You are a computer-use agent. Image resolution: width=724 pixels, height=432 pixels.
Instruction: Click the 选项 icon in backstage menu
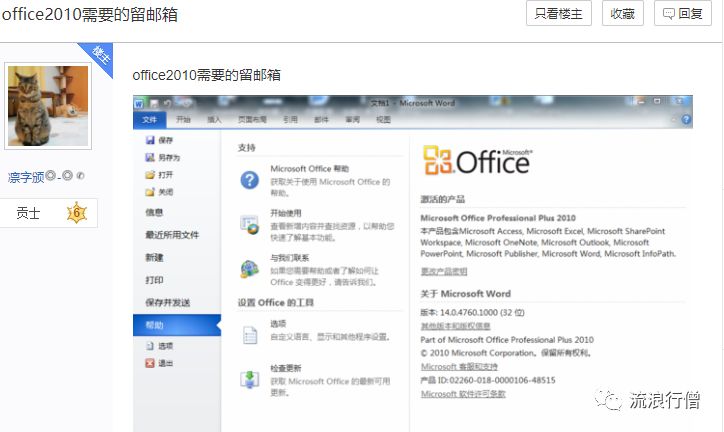click(150, 346)
